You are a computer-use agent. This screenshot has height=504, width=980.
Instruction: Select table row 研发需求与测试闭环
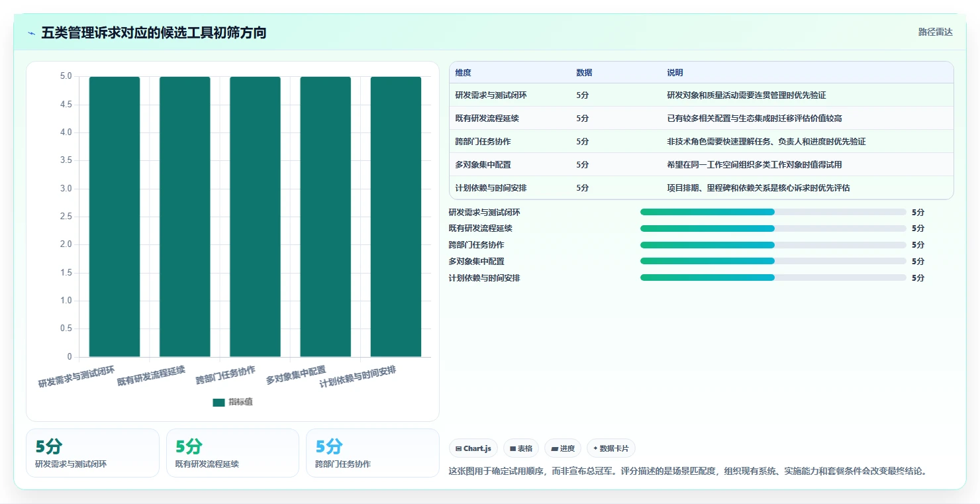[x=701, y=95]
